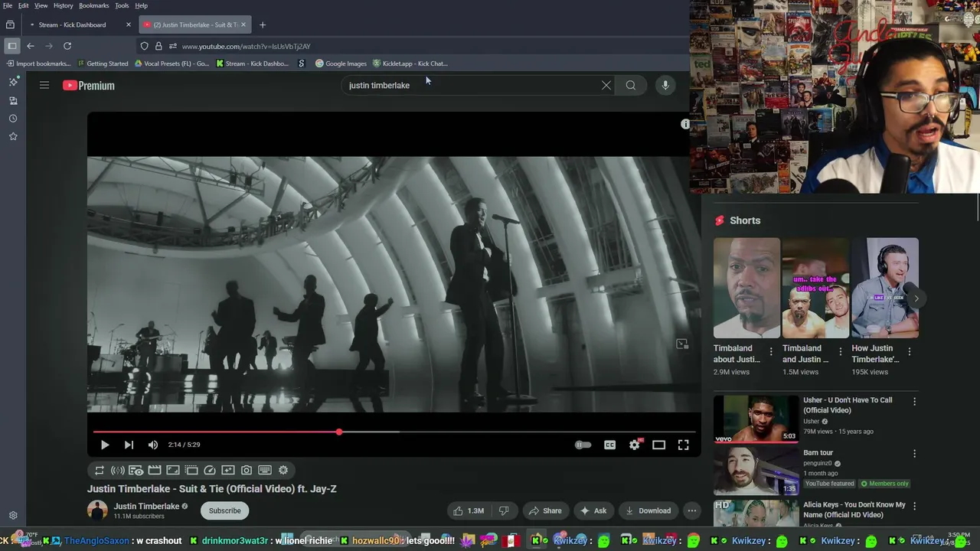Screen dimensions: 980x551
Task: Open the video info card icon
Action: 685,124
